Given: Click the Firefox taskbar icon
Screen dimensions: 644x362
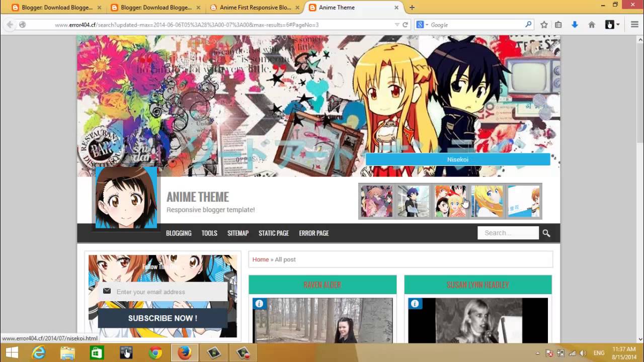Looking at the screenshot, I should (x=184, y=353).
